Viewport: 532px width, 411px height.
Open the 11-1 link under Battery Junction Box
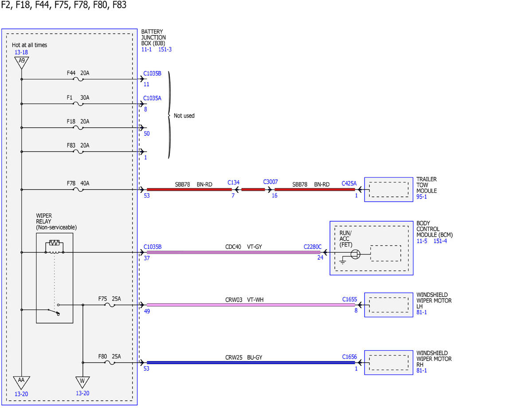tap(146, 49)
